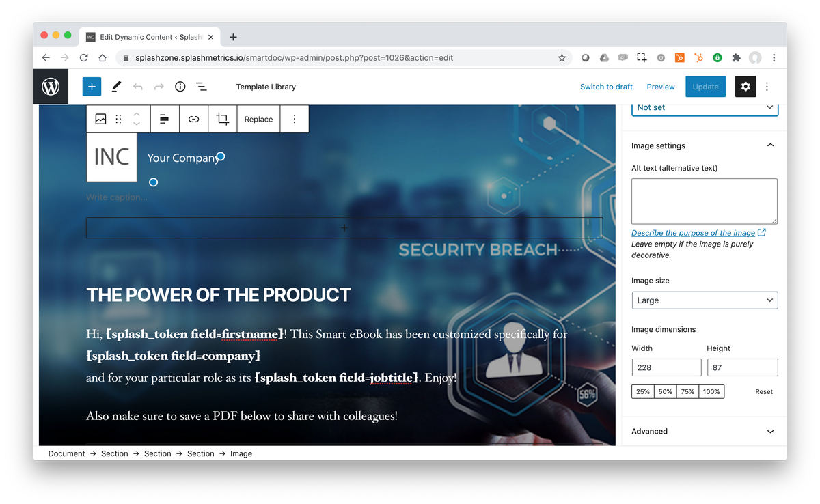Image resolution: width=820 pixels, height=504 pixels.
Task: Bookmark this page with star icon
Action: (x=562, y=58)
